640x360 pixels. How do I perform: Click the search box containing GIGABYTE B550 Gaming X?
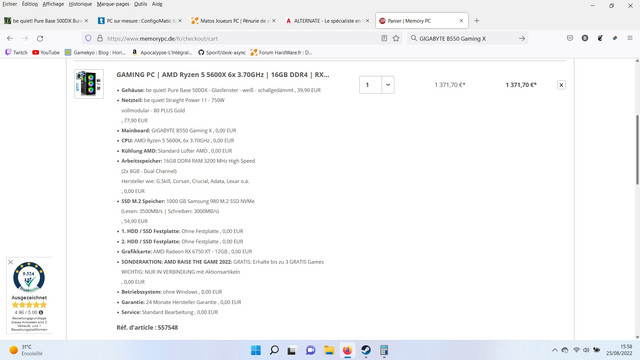[467, 38]
